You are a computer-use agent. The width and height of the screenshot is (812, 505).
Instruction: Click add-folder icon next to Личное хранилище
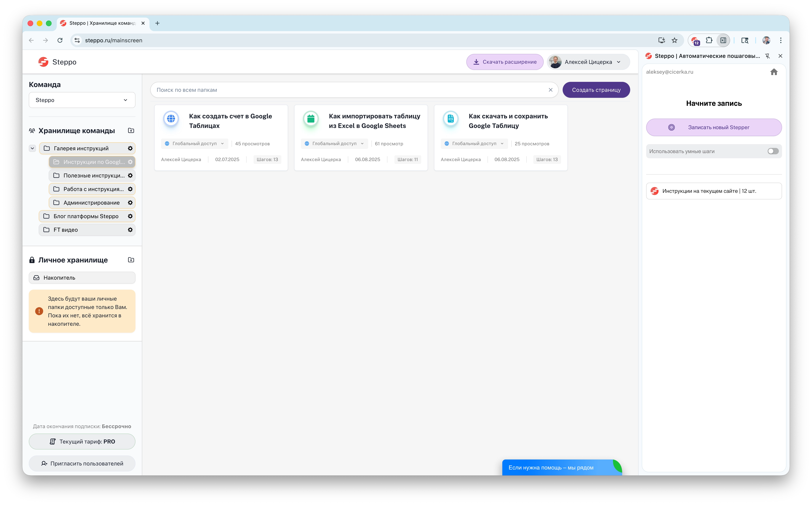click(131, 260)
